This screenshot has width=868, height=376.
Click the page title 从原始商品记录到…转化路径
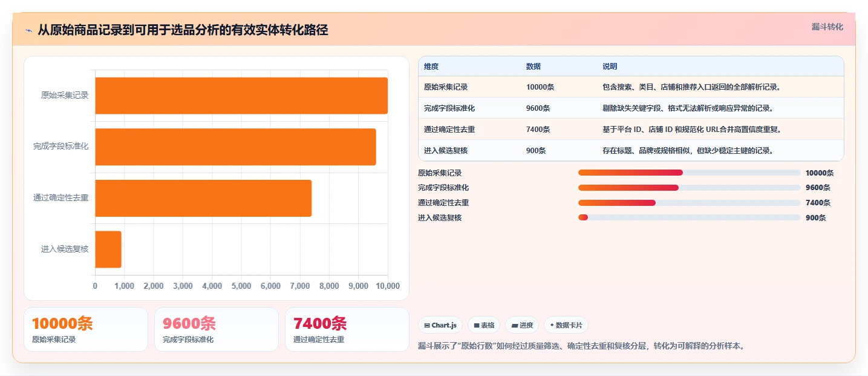(183, 30)
